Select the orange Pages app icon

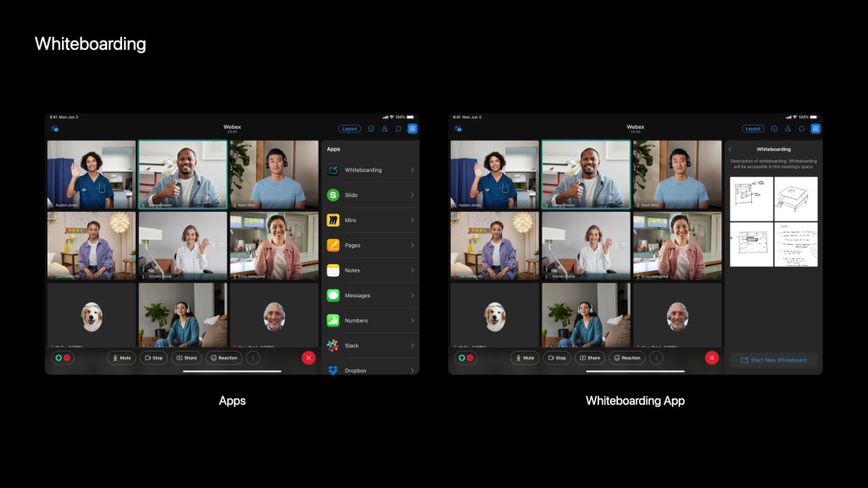[x=333, y=246]
